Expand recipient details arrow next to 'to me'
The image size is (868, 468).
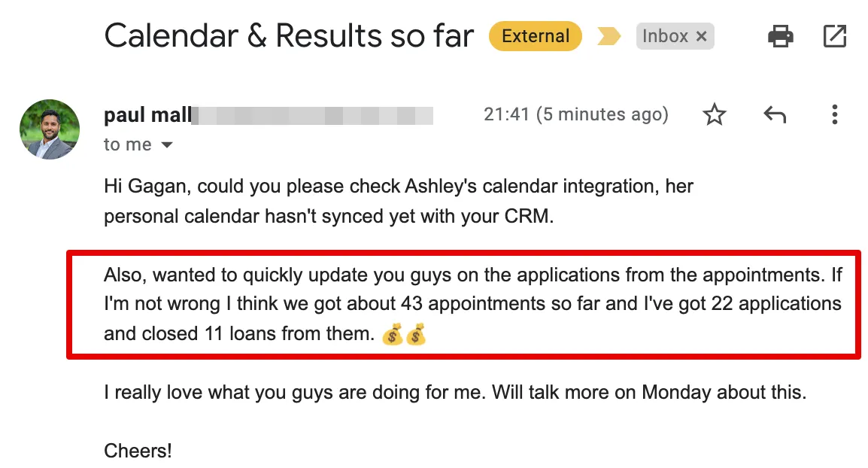(168, 144)
